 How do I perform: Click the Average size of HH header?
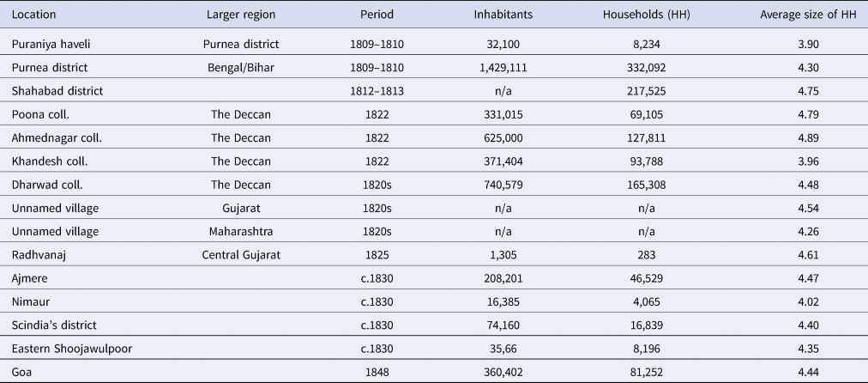point(808,15)
